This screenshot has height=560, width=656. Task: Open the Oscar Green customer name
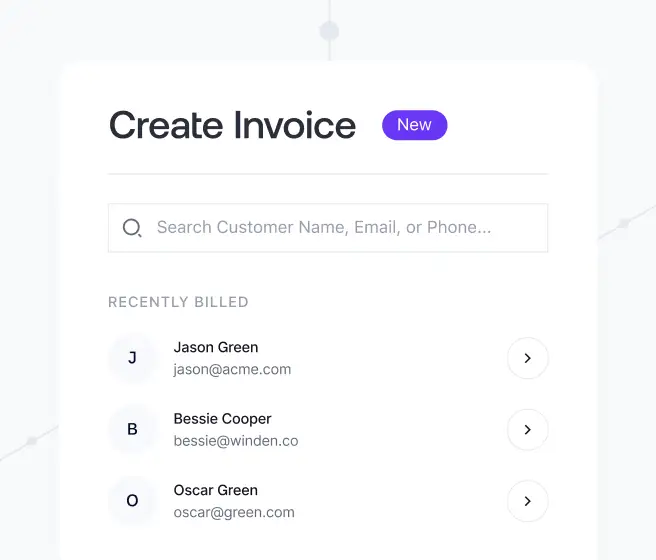pos(216,490)
